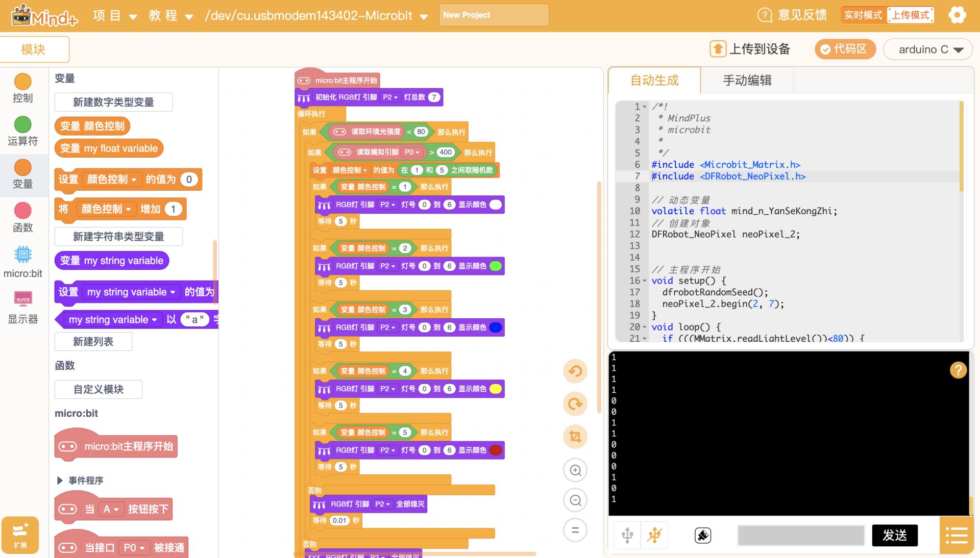This screenshot has width=980, height=558.
Task: Click the undo arrow on workspace
Action: point(575,371)
